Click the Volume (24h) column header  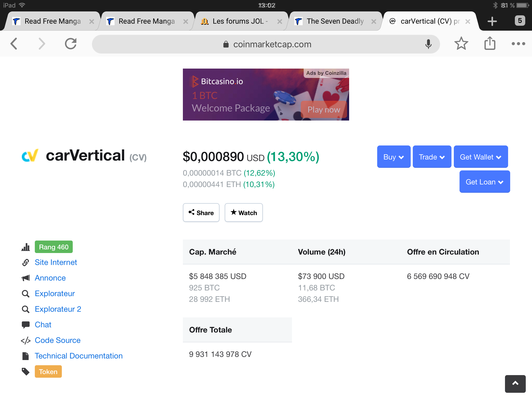click(x=322, y=252)
